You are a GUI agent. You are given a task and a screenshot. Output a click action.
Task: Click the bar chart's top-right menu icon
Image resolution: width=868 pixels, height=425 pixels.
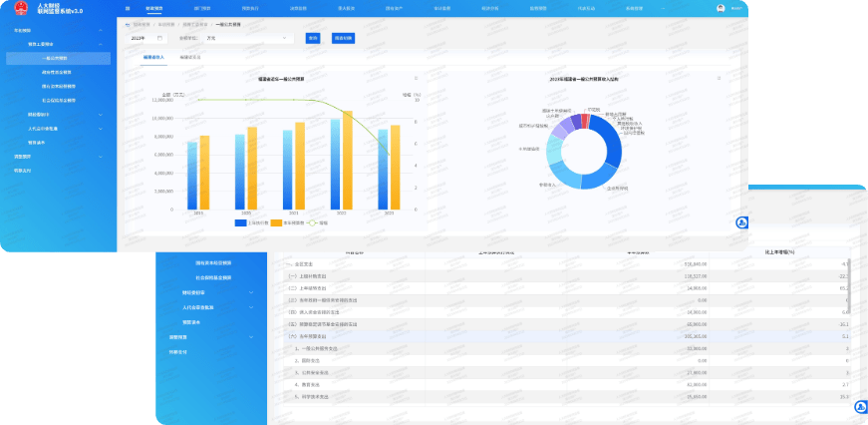coord(415,78)
